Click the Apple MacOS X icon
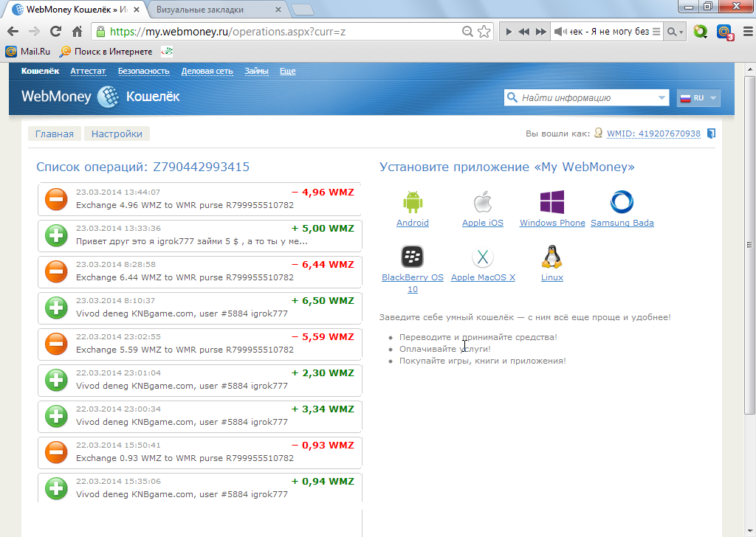Image resolution: width=756 pixels, height=537 pixels. [483, 257]
